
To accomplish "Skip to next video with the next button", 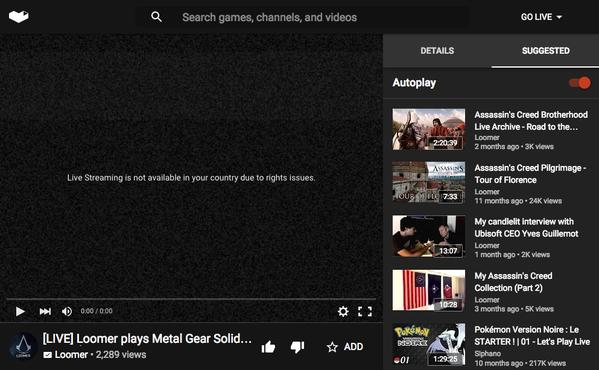I will pos(45,312).
